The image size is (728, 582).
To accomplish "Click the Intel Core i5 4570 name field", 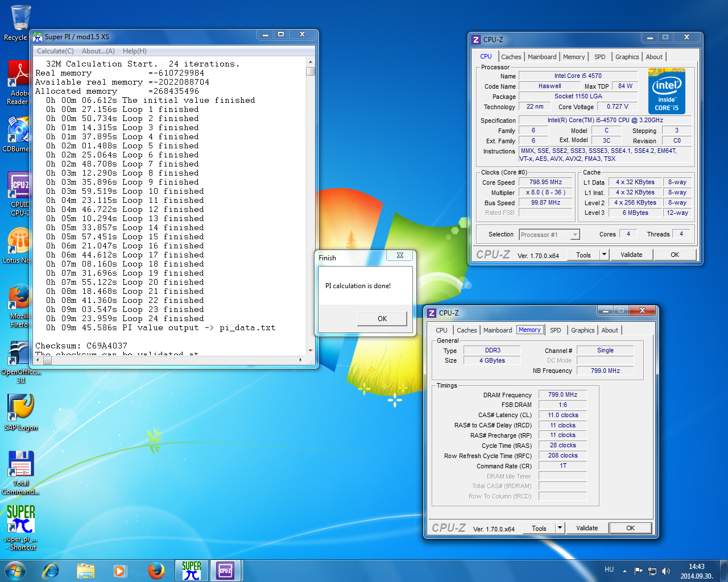I will tap(578, 76).
